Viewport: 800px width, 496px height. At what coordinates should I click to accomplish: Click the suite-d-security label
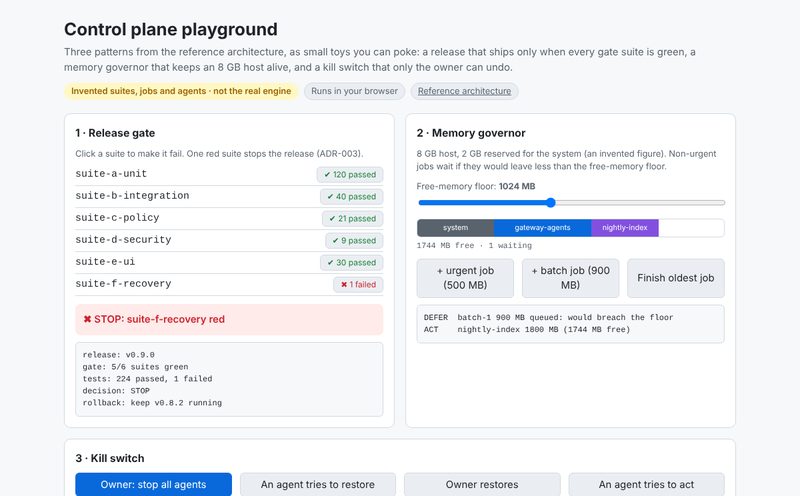point(123,239)
